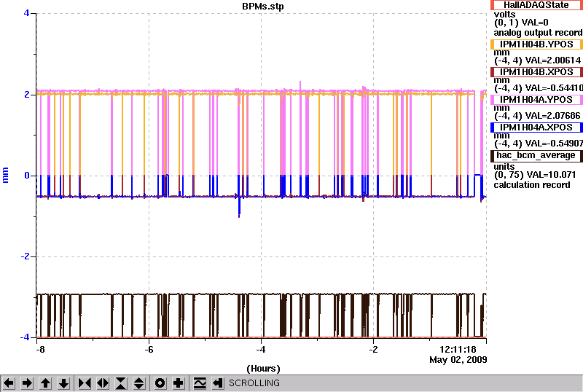Click the mm y-axis unit label
This screenshot has width=583, height=392.
pyautogui.click(x=5, y=175)
